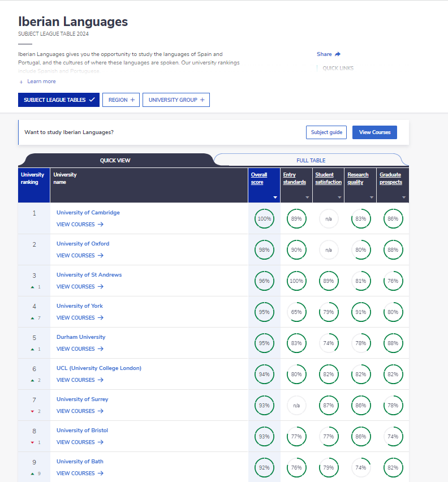The image size is (448, 482).
Task: Open University of Cambridge link
Action: point(88,212)
